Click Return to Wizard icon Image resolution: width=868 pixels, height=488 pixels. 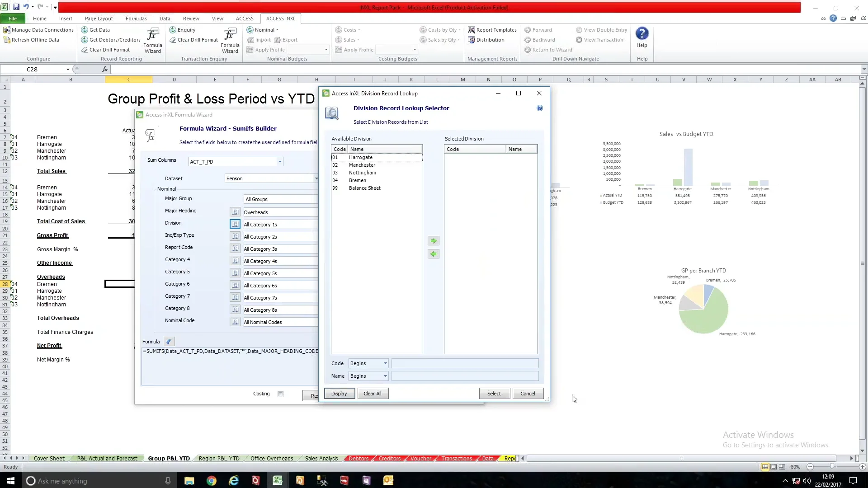pyautogui.click(x=528, y=50)
